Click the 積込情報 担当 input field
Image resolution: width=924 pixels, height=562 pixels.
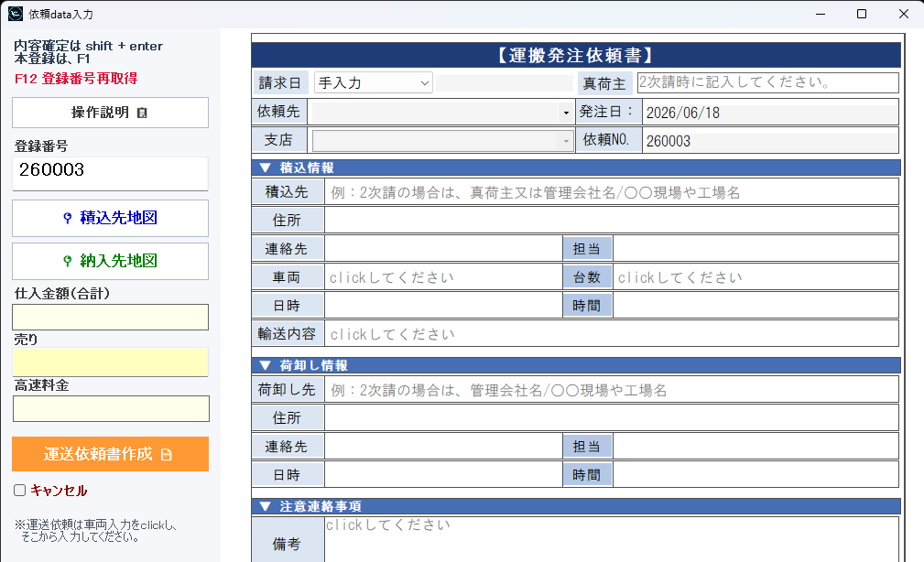[756, 249]
